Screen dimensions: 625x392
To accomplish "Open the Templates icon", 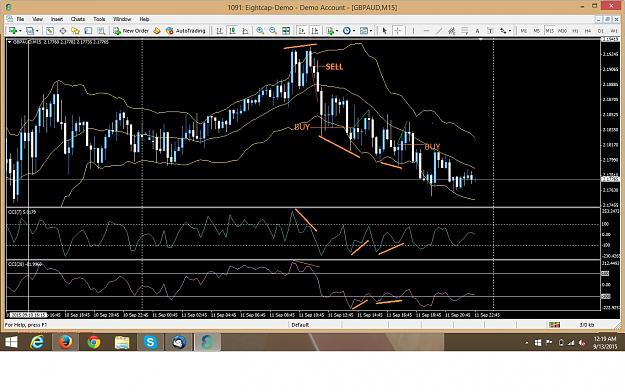I will (364, 31).
